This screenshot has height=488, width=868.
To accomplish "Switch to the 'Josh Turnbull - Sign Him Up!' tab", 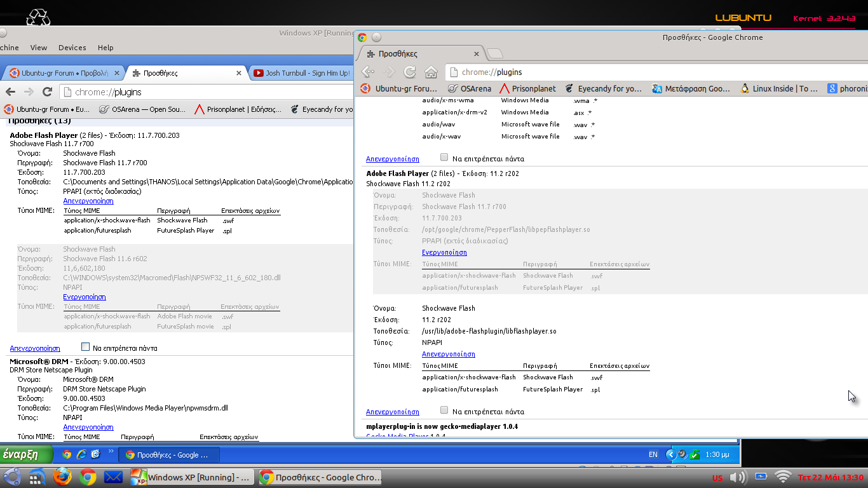I will [301, 73].
